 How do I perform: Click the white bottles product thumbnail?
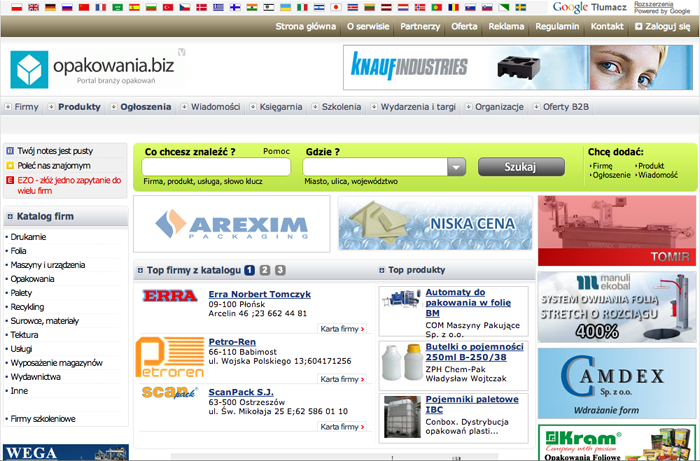pyautogui.click(x=402, y=362)
